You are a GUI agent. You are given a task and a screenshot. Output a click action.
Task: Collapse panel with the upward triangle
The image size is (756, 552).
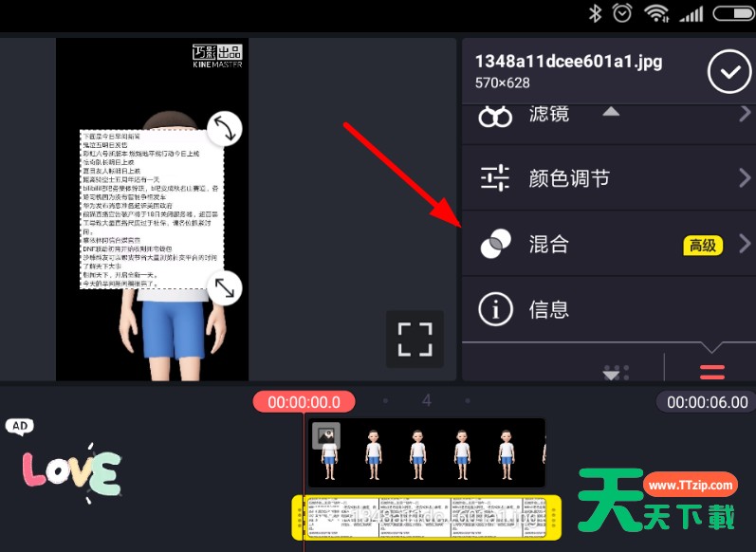[x=611, y=112]
